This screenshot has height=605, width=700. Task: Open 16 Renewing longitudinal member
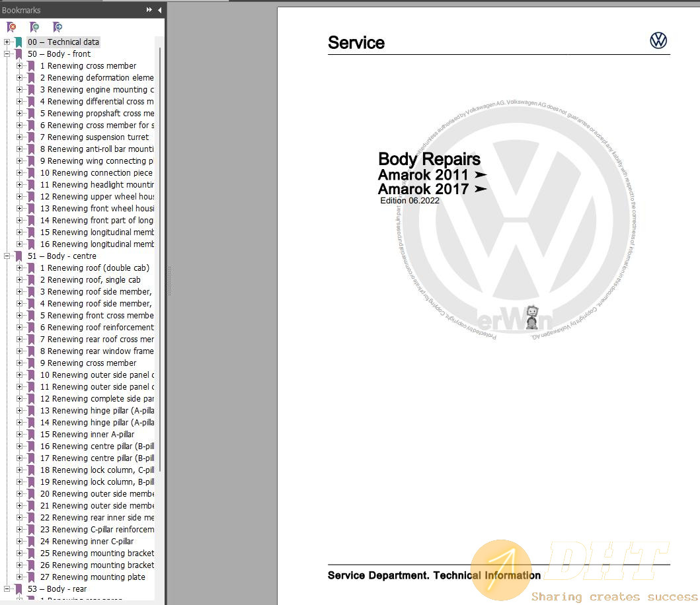(97, 244)
